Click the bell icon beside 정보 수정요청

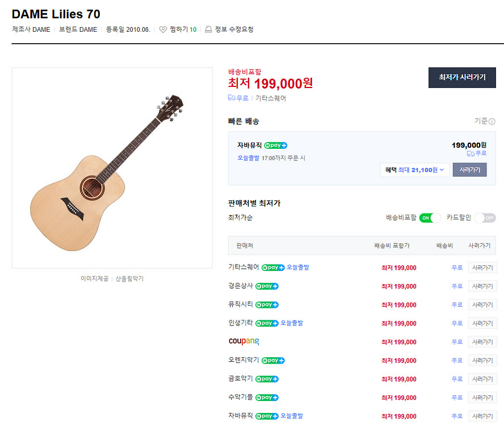coord(208,29)
